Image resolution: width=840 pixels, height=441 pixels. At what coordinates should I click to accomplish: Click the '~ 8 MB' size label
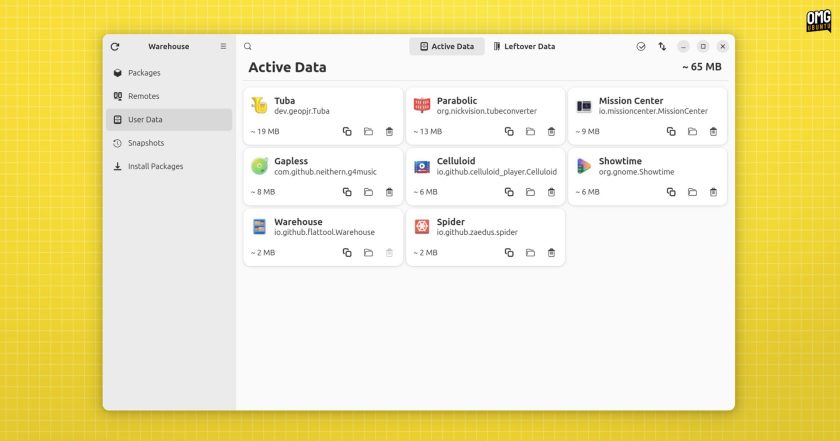263,192
